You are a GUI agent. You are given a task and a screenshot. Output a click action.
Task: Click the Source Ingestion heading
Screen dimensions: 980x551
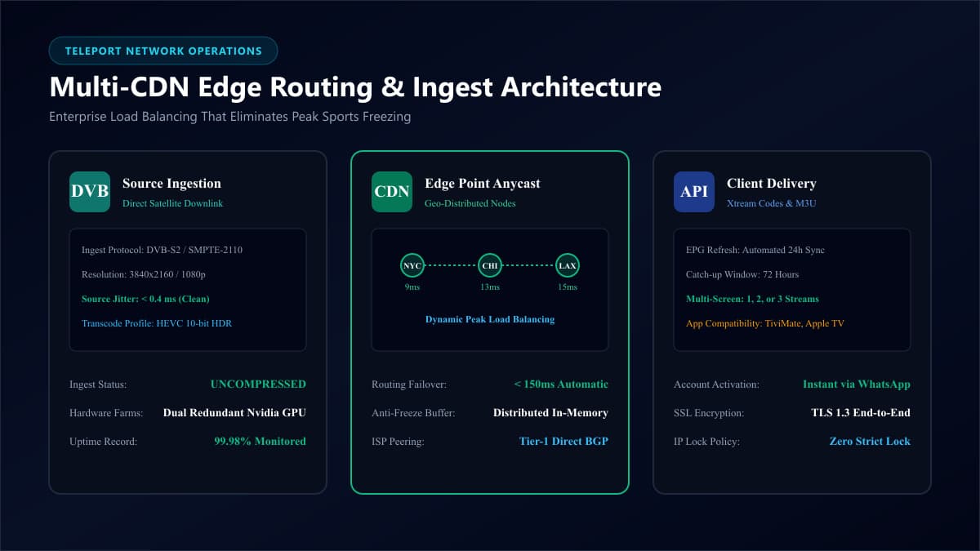pyautogui.click(x=171, y=184)
